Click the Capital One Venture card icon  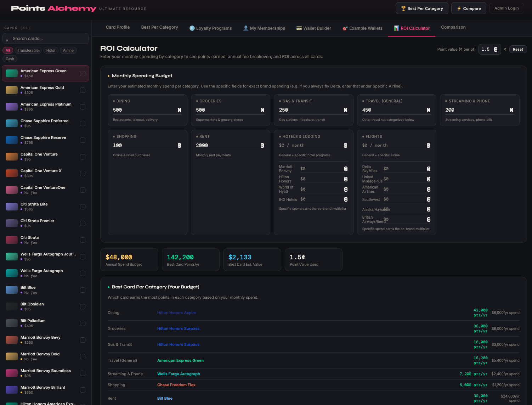click(x=12, y=157)
